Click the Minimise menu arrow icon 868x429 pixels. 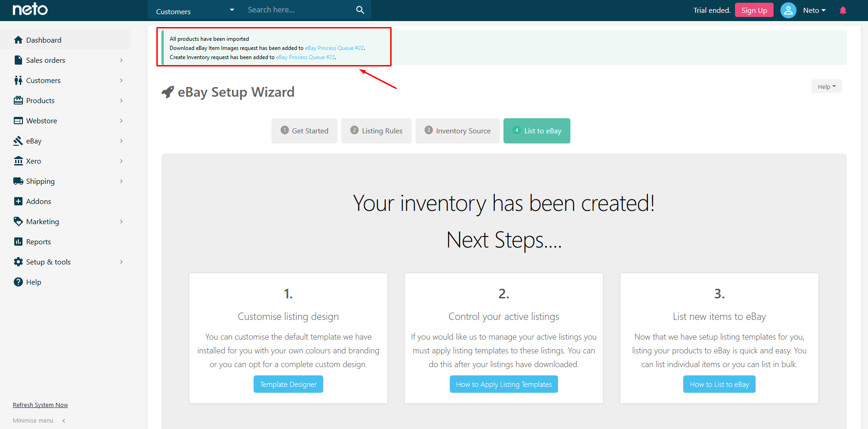pos(64,421)
